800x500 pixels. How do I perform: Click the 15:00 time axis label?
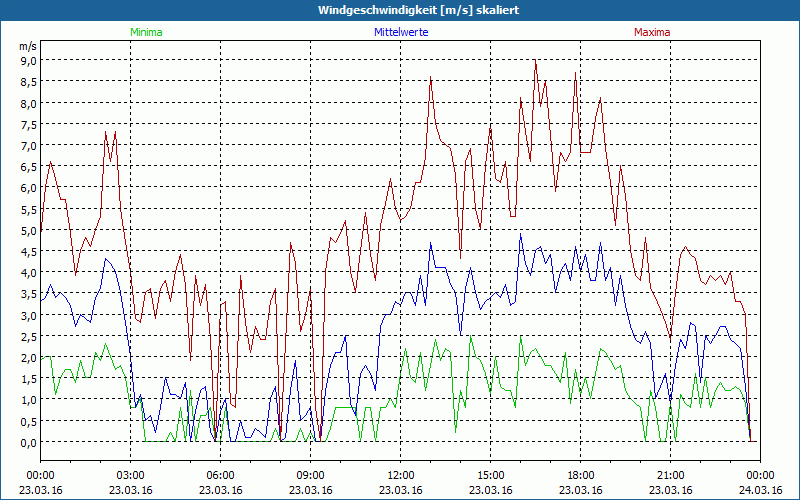[491, 475]
